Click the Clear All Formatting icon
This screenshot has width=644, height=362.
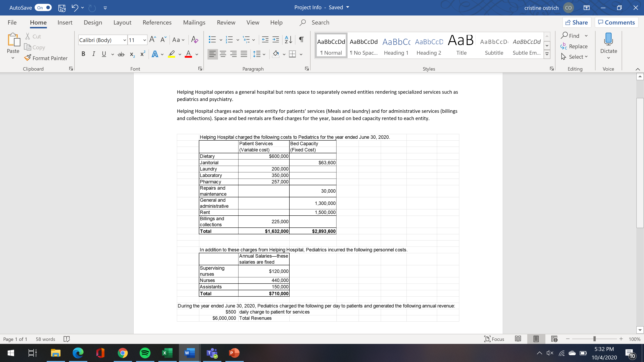[x=194, y=40]
